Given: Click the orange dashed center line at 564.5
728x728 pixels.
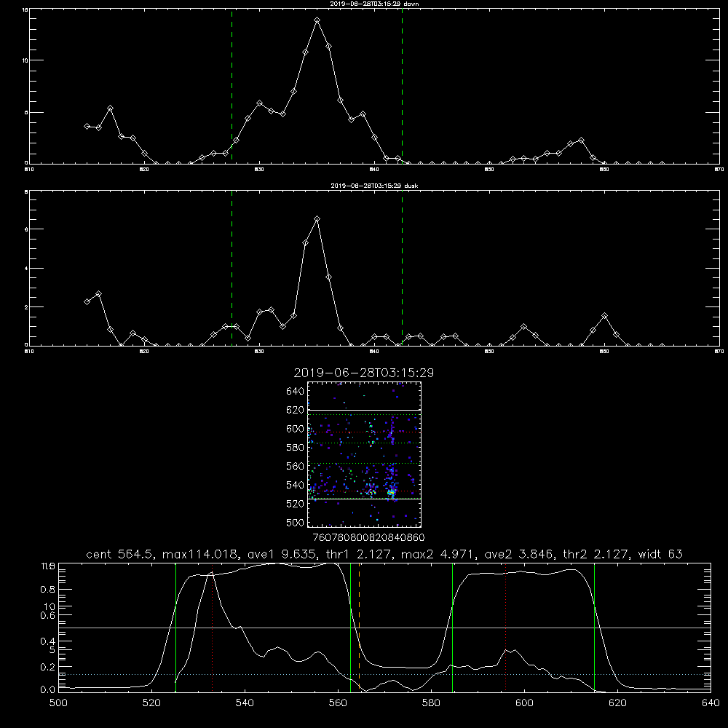Looking at the screenshot, I should 360,627.
